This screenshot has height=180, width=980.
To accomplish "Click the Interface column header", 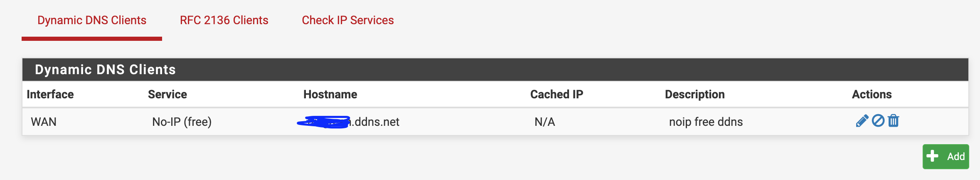I will point(50,95).
